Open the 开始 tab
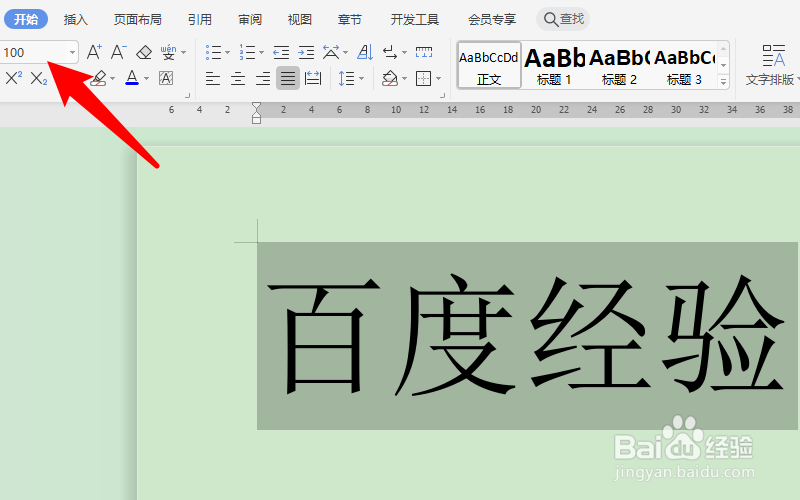The height and width of the screenshot is (500, 800). pos(26,19)
